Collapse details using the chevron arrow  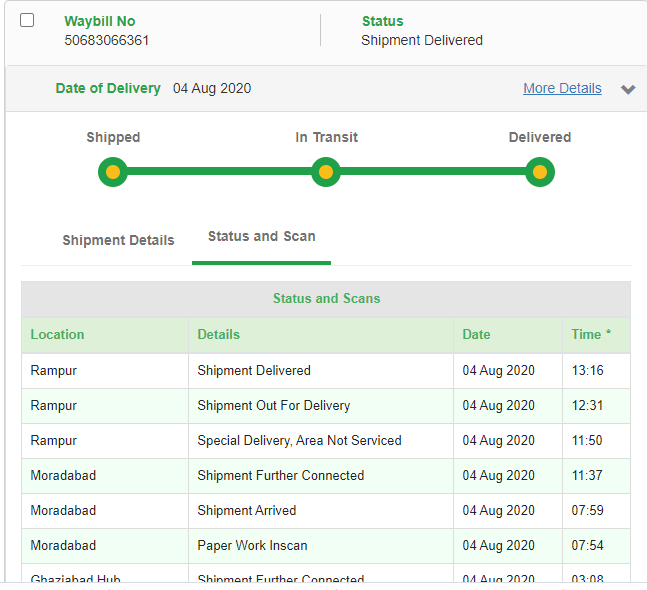coord(628,89)
